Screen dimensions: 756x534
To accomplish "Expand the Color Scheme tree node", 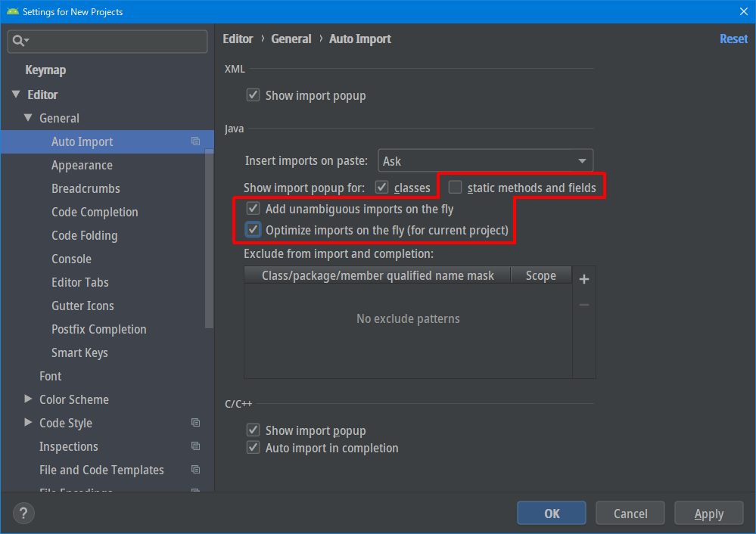I will [28, 399].
